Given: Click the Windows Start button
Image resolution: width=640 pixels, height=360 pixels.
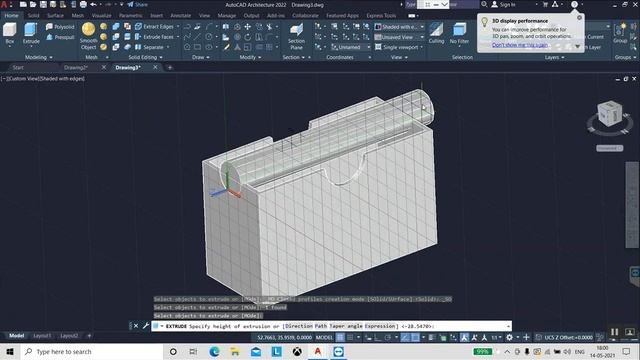Looking at the screenshot, I should coord(10,351).
